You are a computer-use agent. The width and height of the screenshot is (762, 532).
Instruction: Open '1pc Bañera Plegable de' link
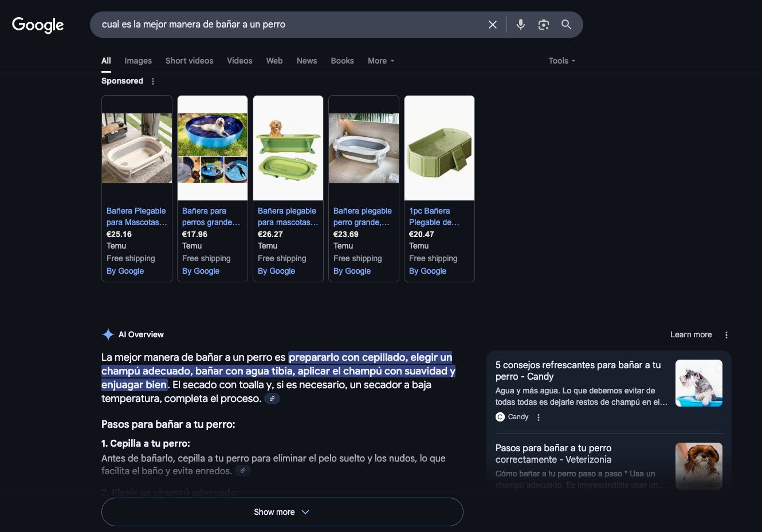(434, 216)
